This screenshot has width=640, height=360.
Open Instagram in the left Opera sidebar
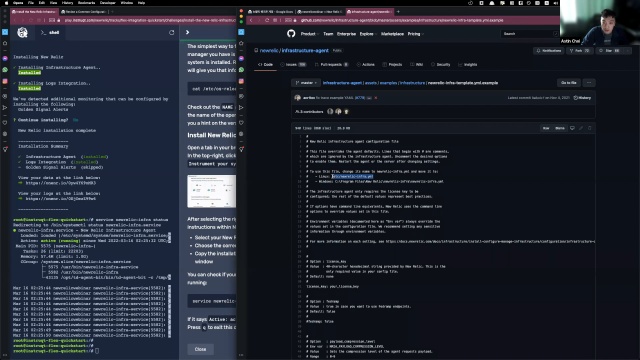point(5,81)
